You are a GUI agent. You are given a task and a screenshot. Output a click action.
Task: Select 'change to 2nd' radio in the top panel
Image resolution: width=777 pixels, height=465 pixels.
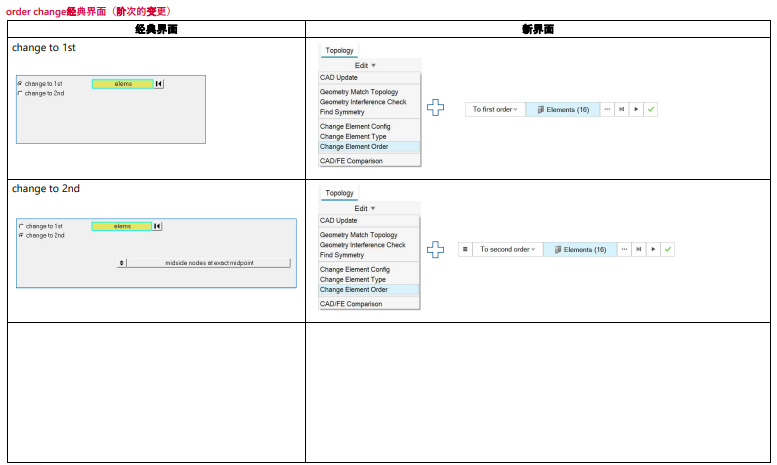click(20, 92)
